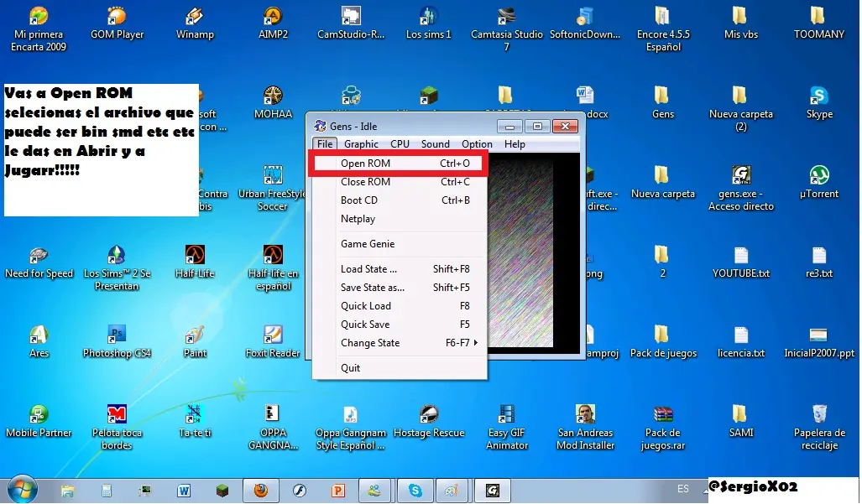This screenshot has height=504, width=862.
Task: Select the Pack de juegos.rar archive
Action: pyautogui.click(x=663, y=428)
